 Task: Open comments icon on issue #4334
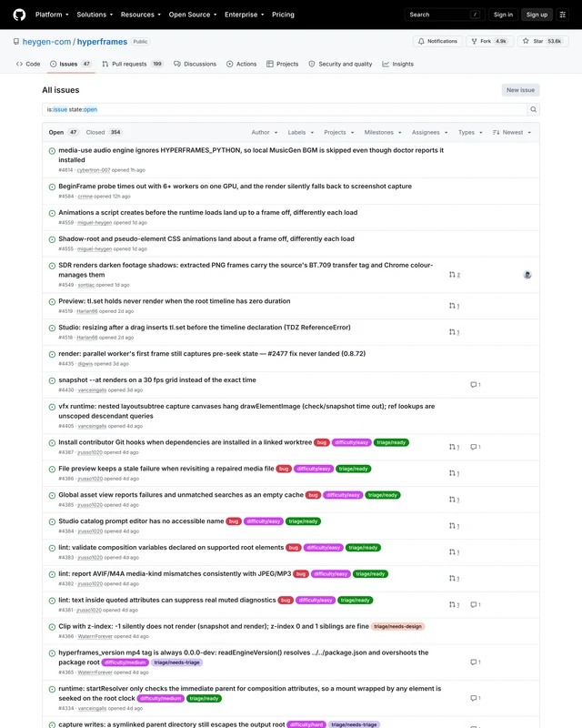click(476, 698)
